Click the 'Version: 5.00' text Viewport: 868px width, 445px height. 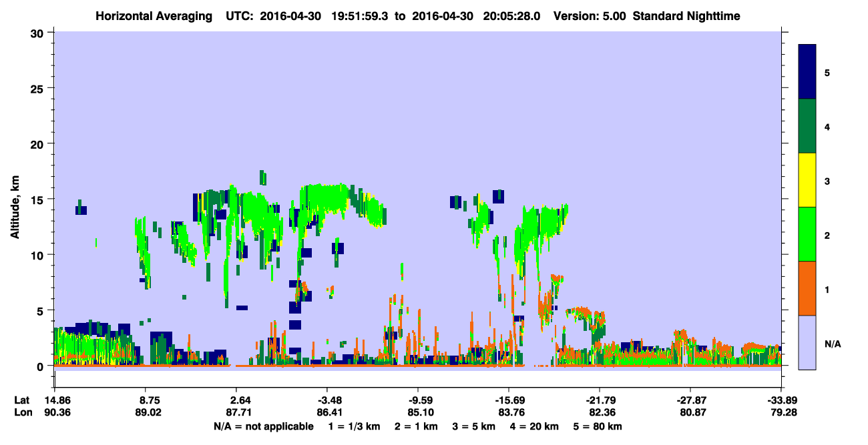590,15
